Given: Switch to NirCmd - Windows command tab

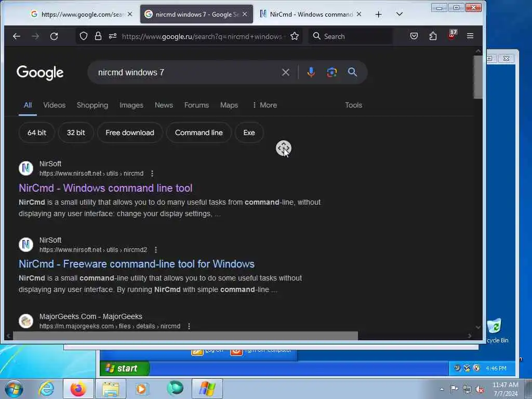Looking at the screenshot, I should pos(311,14).
